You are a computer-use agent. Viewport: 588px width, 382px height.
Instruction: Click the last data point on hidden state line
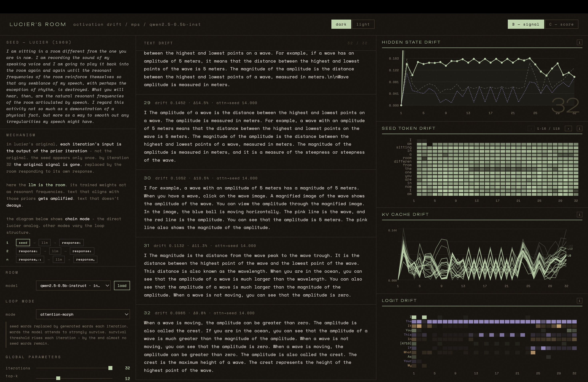574,77
